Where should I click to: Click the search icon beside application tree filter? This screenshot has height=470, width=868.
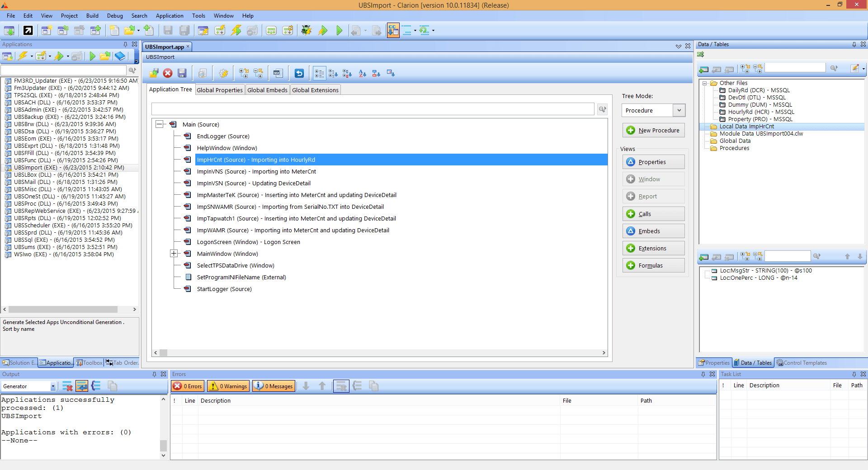pyautogui.click(x=602, y=109)
